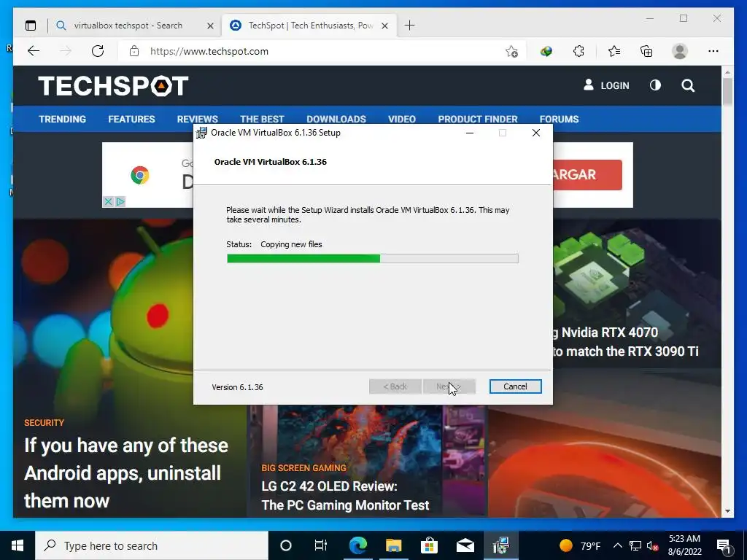The width and height of the screenshot is (747, 560).
Task: Open the PRODUCT FINDER menu item
Action: tap(478, 119)
